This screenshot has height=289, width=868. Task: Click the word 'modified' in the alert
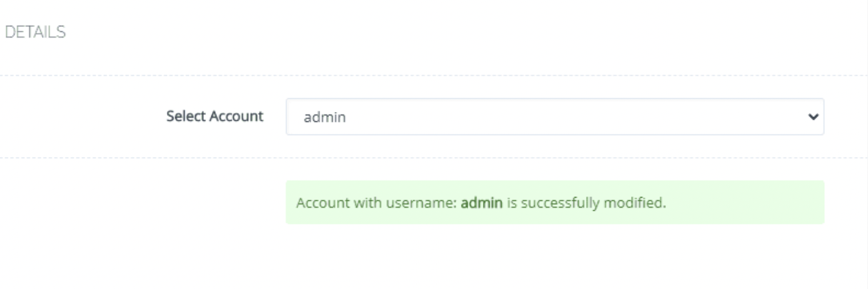(x=640, y=203)
